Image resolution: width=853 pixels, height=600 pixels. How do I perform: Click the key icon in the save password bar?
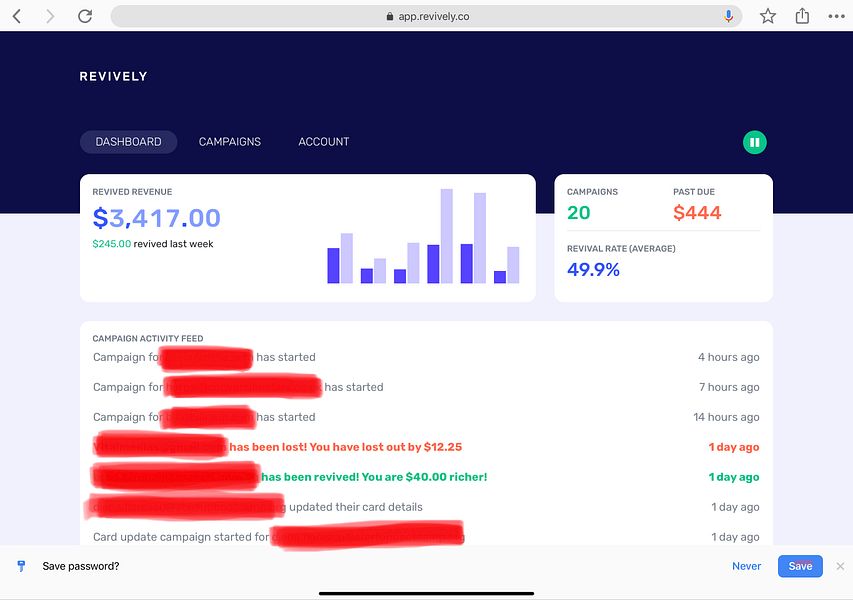pos(21,566)
